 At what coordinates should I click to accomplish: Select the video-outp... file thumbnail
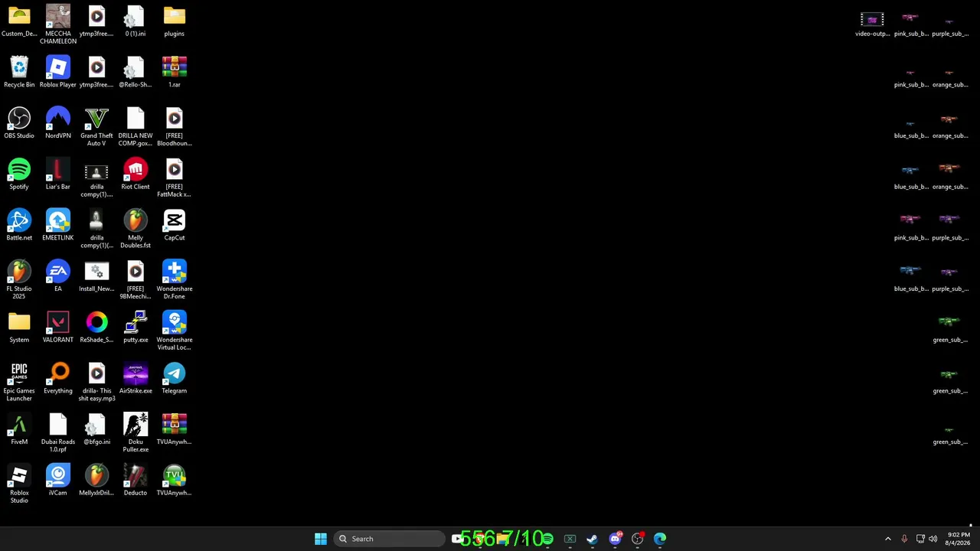[872, 24]
